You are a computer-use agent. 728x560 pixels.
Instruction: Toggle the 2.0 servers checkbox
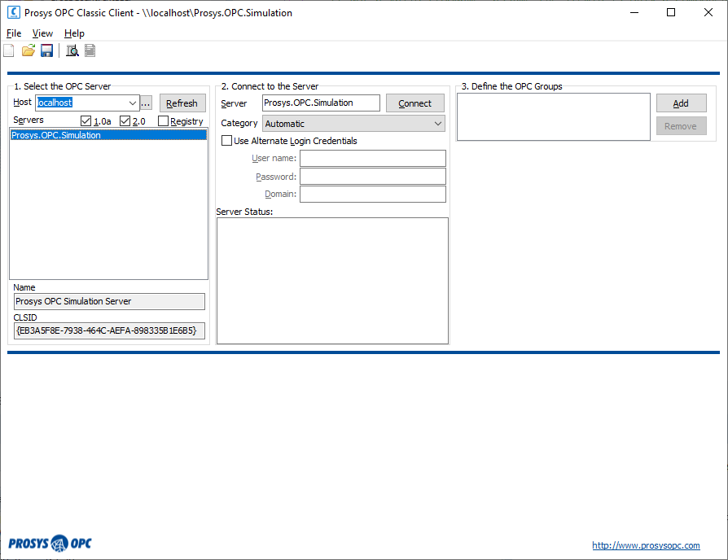125,121
